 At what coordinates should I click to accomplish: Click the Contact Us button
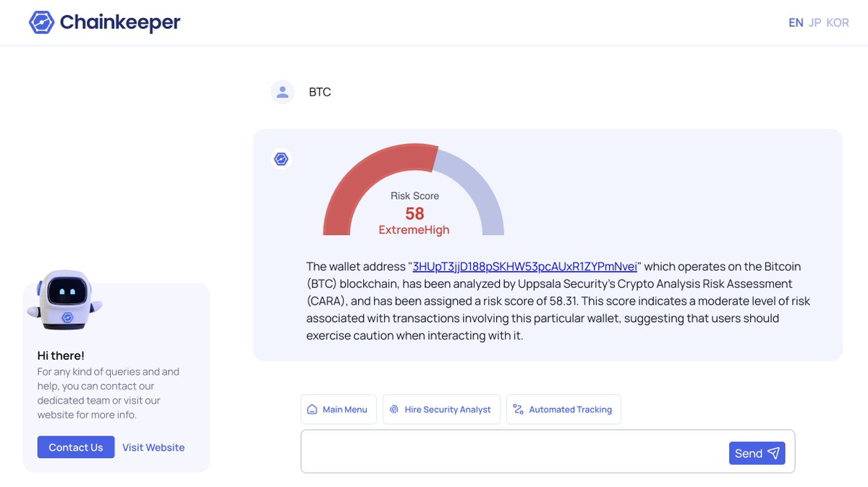click(76, 447)
